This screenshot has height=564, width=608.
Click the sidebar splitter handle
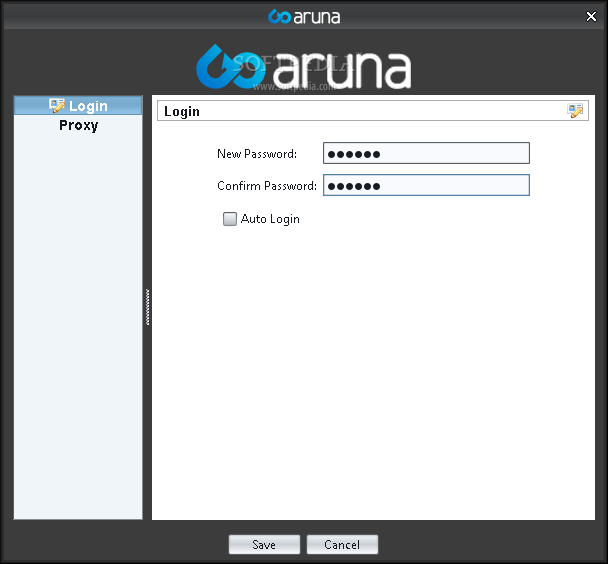point(147,307)
